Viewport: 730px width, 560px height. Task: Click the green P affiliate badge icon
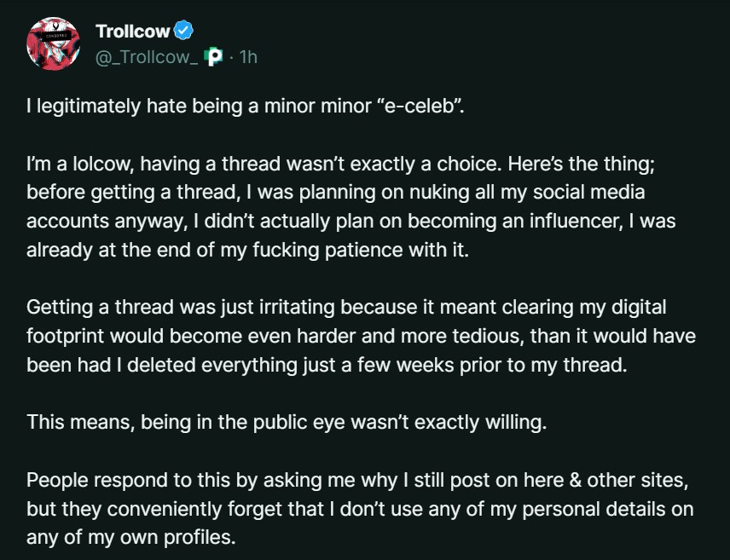click(213, 57)
